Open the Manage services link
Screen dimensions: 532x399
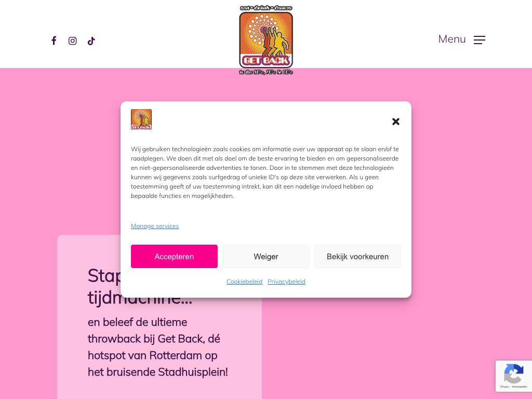point(155,226)
